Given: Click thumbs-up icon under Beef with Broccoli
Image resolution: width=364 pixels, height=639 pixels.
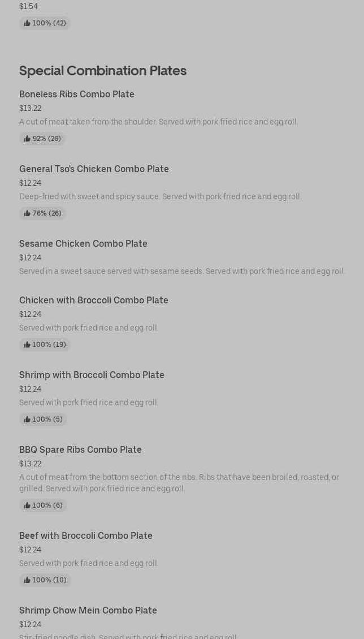Looking at the screenshot, I should coord(27,580).
